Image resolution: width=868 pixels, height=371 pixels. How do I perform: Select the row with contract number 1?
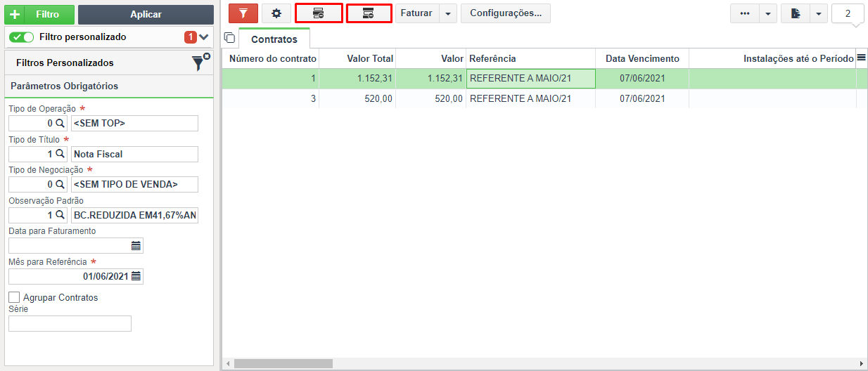click(545, 79)
